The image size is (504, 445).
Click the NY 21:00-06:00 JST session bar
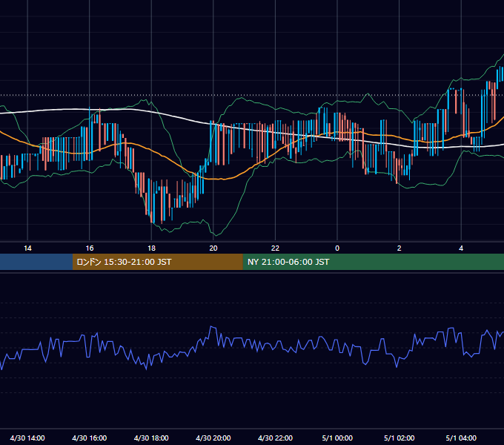click(x=373, y=262)
